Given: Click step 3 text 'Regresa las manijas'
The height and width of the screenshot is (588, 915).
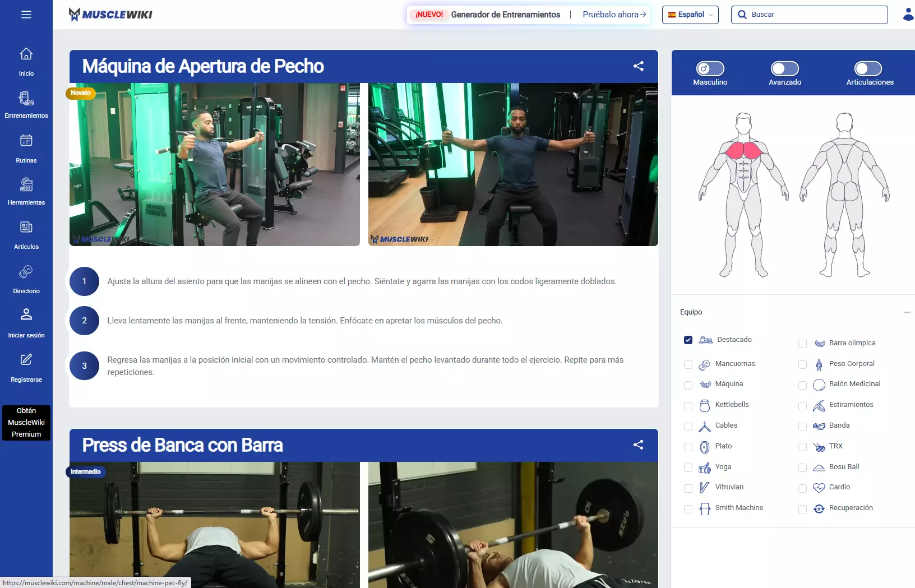Looking at the screenshot, I should 366,366.
